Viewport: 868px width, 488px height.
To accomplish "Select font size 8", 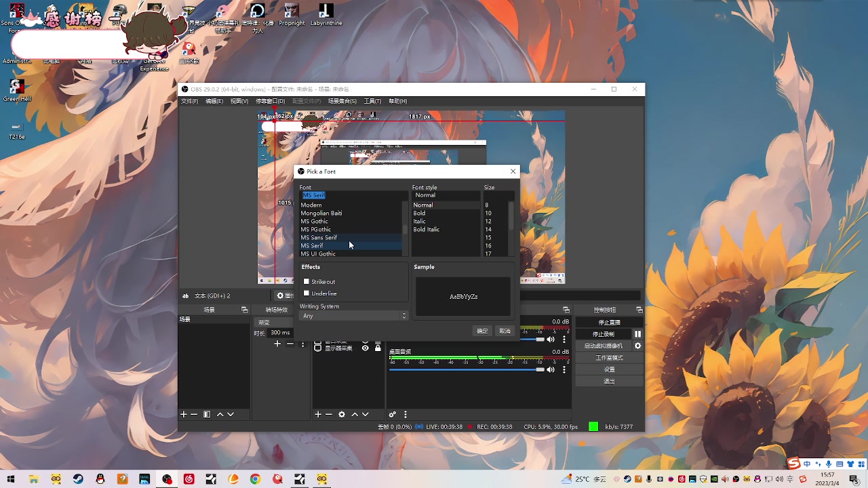I will point(496,205).
